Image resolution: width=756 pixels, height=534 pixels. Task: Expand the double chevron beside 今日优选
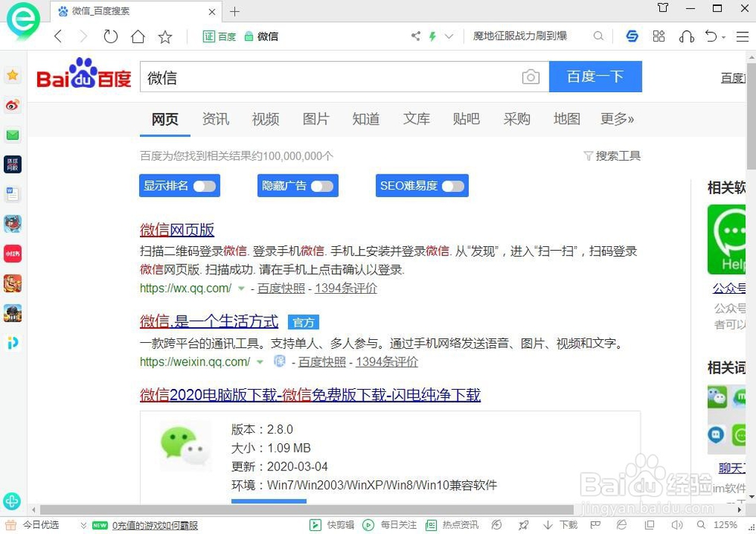tap(83, 525)
